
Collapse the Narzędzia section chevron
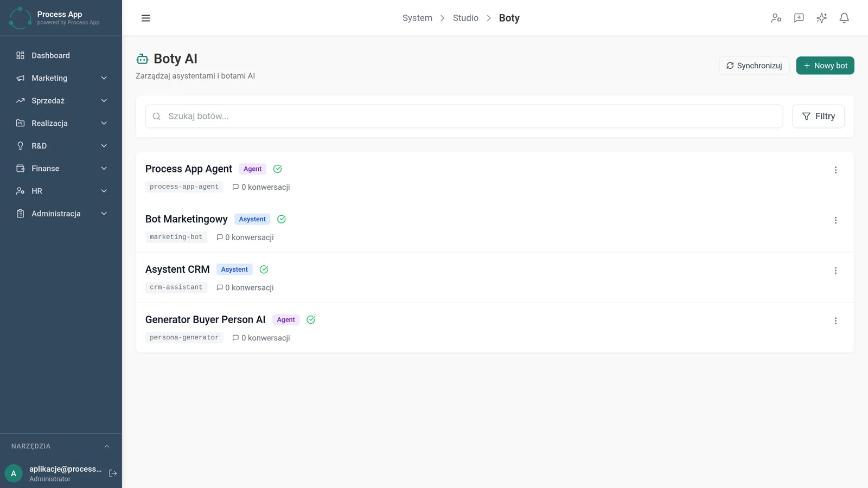pyautogui.click(x=107, y=446)
